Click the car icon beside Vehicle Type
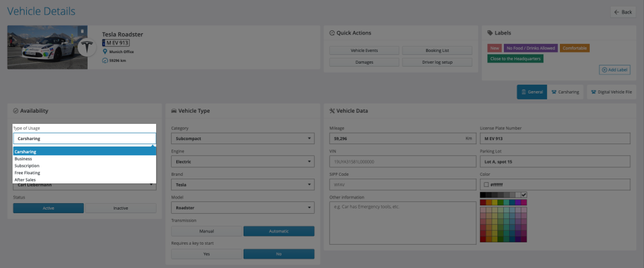The height and width of the screenshot is (268, 644). [x=174, y=110]
